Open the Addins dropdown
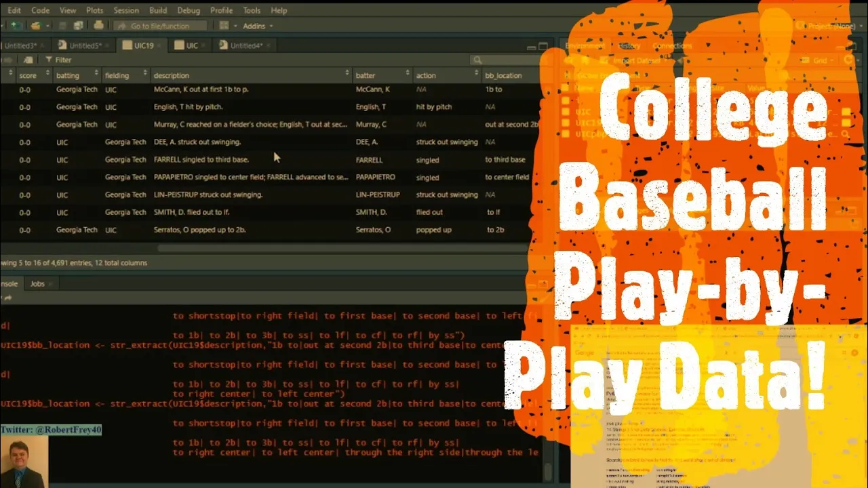Screen dimensions: 868x488 click(x=258, y=26)
